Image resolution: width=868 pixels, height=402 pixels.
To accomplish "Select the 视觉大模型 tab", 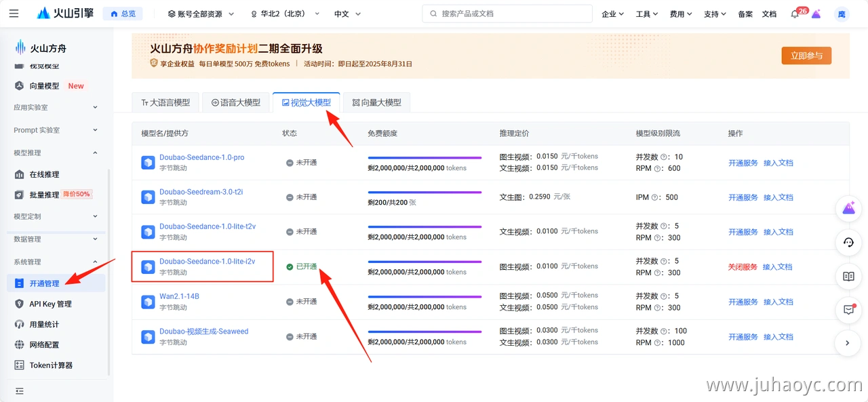I will pos(307,102).
